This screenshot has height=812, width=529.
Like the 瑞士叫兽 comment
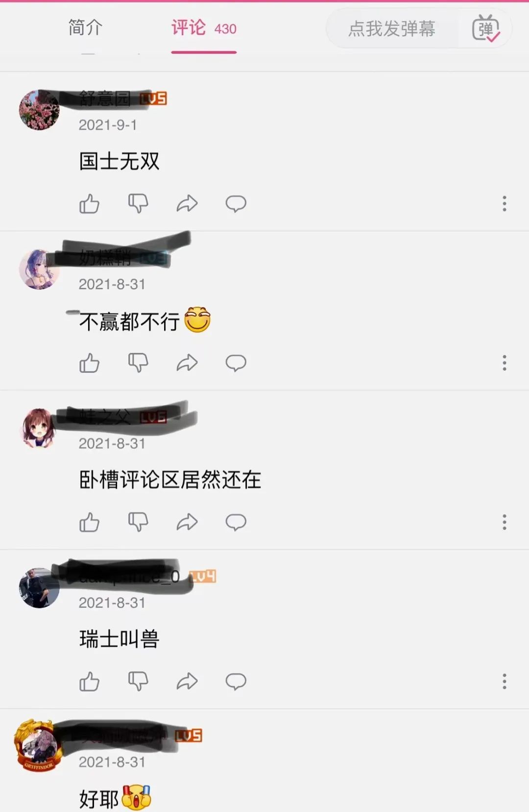pos(89,681)
